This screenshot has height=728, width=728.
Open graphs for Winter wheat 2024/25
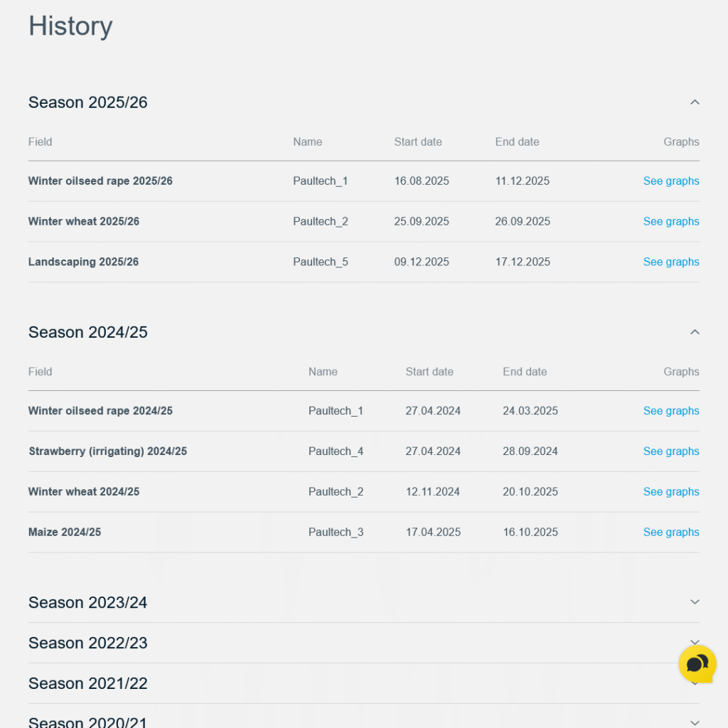pyautogui.click(x=670, y=492)
